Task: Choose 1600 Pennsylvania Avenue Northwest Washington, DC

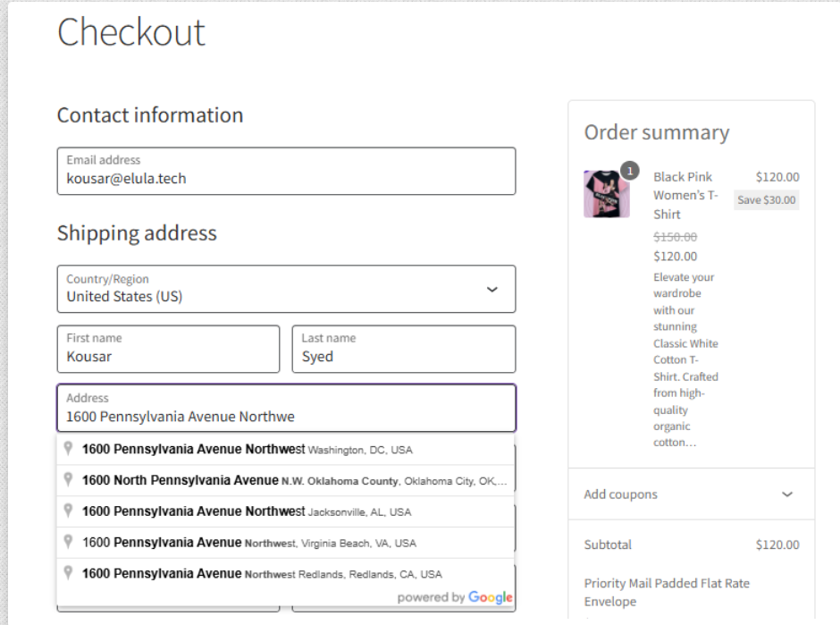Action: tap(286, 449)
